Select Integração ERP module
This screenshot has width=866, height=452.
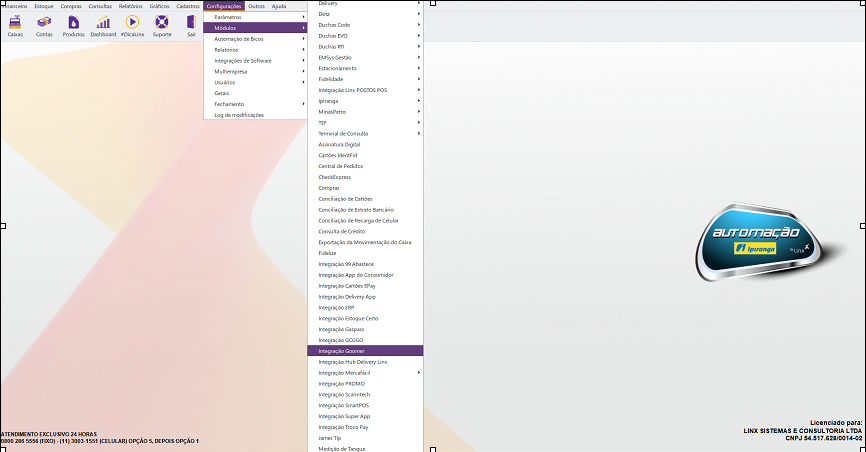click(365, 307)
